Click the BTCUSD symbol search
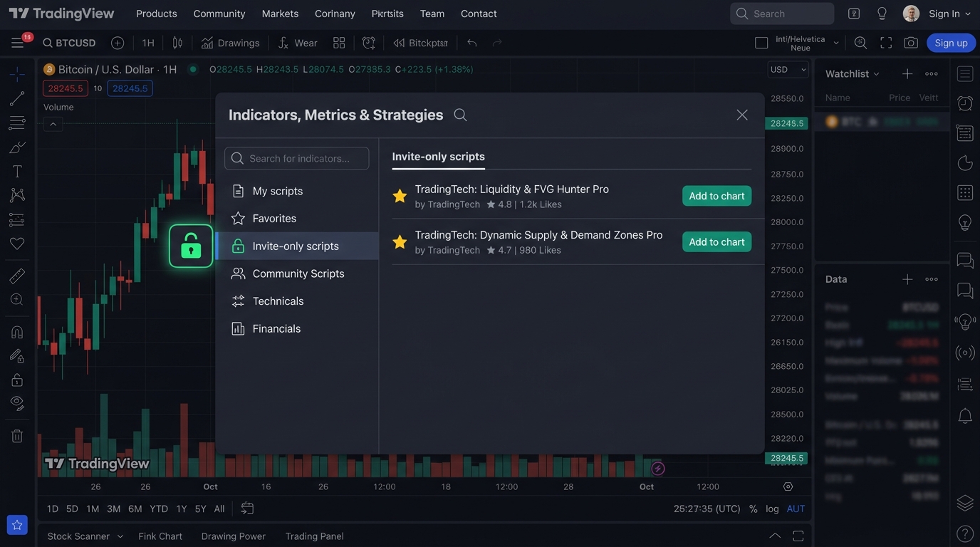 (69, 43)
